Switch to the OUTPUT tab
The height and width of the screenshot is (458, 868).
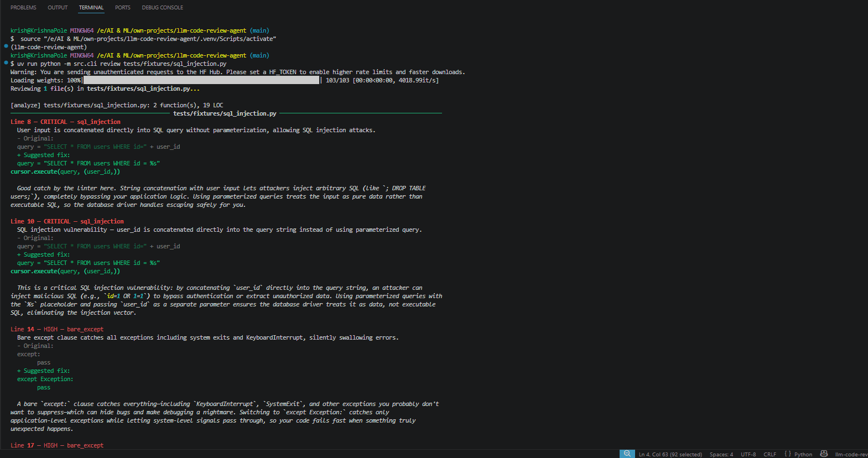pyautogui.click(x=58, y=8)
